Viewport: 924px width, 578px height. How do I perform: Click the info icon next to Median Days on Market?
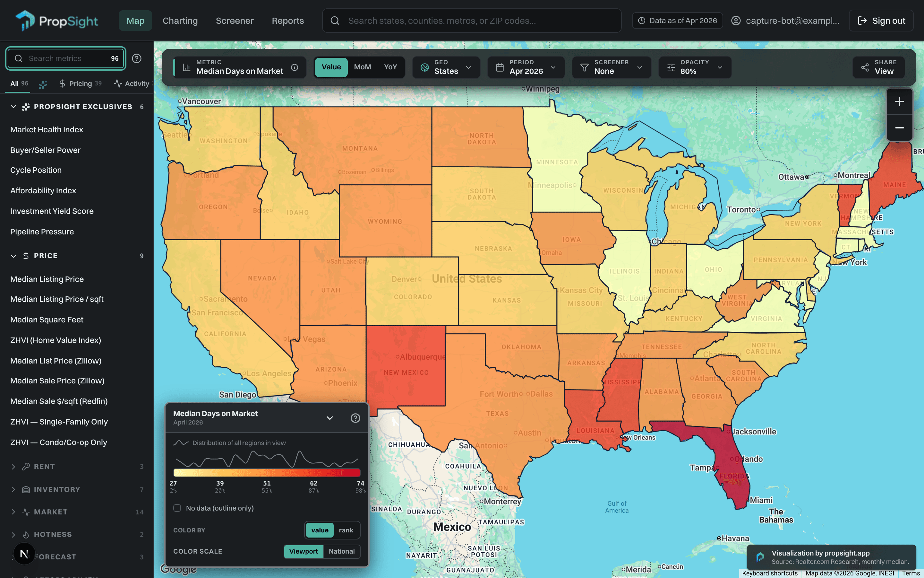click(x=295, y=68)
